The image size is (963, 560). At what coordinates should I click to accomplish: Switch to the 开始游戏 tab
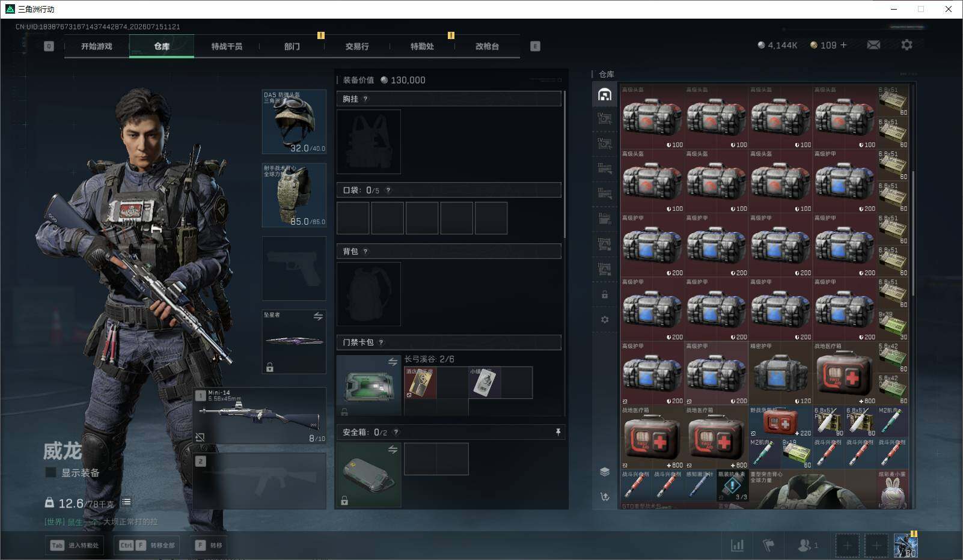pyautogui.click(x=97, y=46)
